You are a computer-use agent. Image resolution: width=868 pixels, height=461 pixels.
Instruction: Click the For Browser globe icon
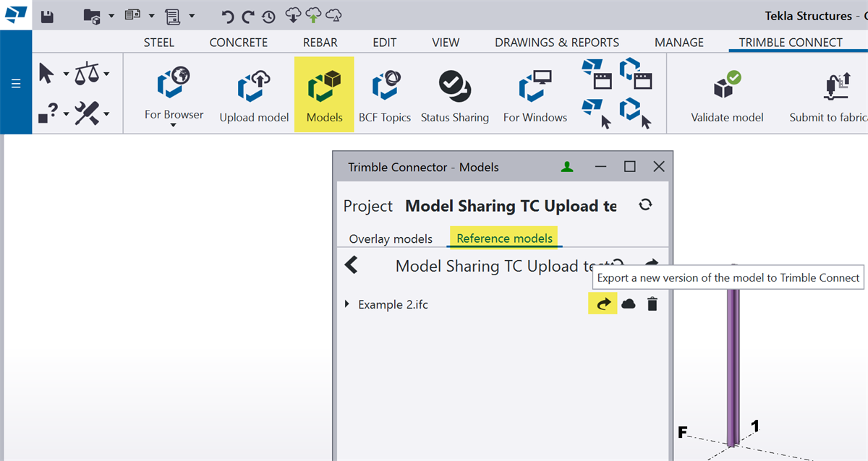point(174,83)
